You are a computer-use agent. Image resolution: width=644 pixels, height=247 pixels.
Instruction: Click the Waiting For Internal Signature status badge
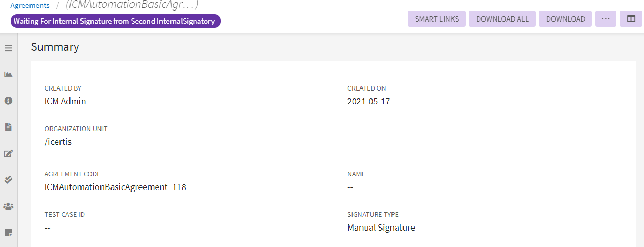115,21
